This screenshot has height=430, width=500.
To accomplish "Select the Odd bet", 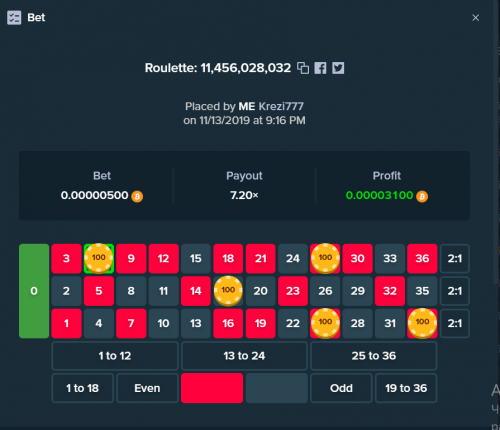I will click(x=341, y=388).
